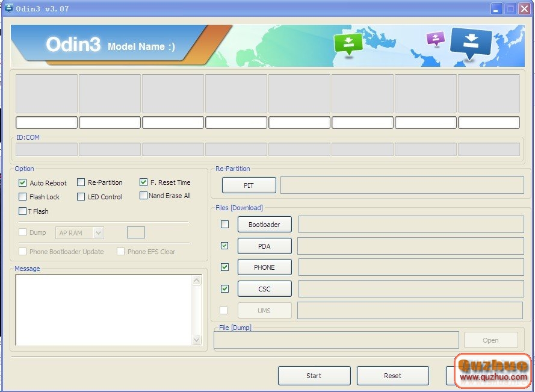Image resolution: width=535 pixels, height=392 pixels.
Task: Click inside the Message log box
Action: pos(104,310)
